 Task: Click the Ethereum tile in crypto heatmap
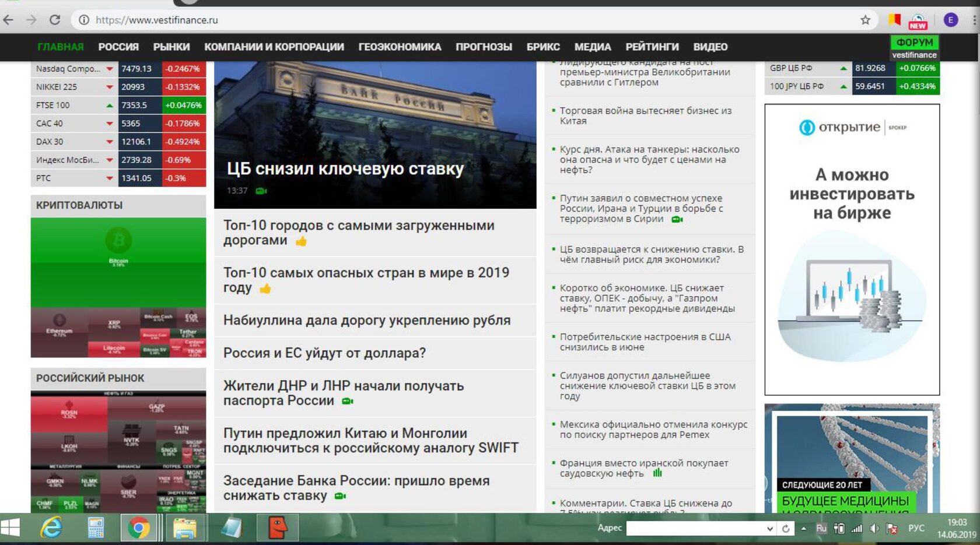coord(59,332)
